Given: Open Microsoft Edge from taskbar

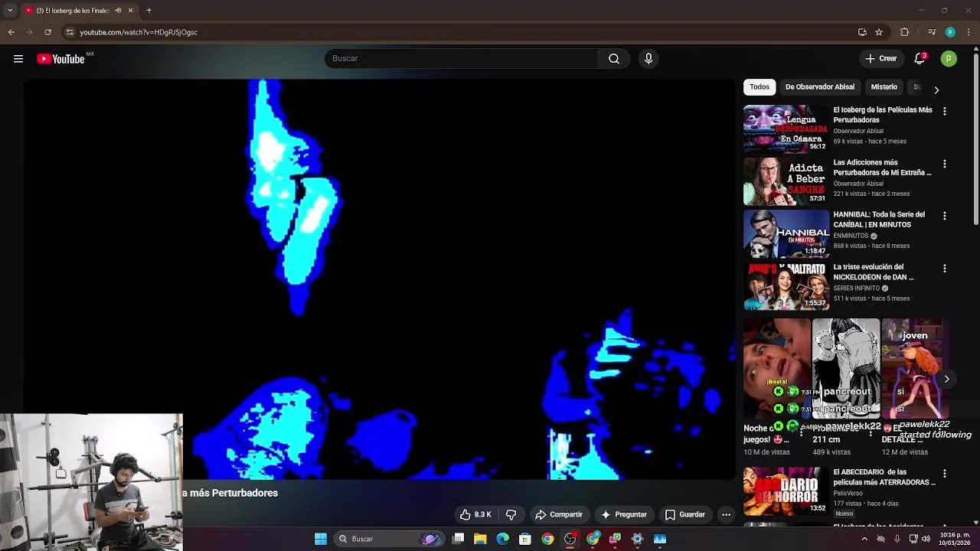Looking at the screenshot, I should (502, 539).
